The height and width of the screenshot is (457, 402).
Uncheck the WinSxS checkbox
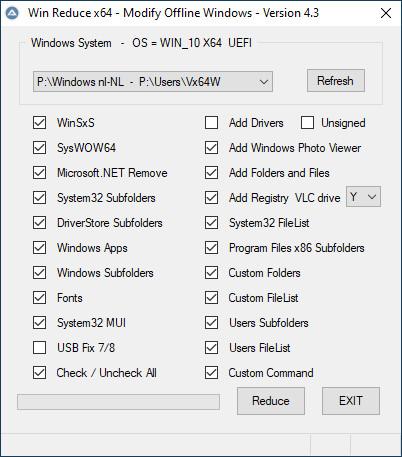pyautogui.click(x=40, y=123)
